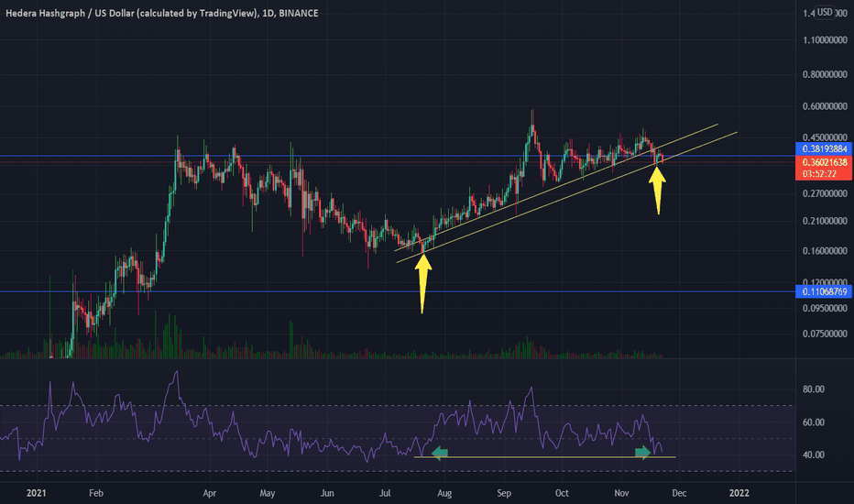
Task: Click the 0.60000000 price axis value
Action: (825, 106)
